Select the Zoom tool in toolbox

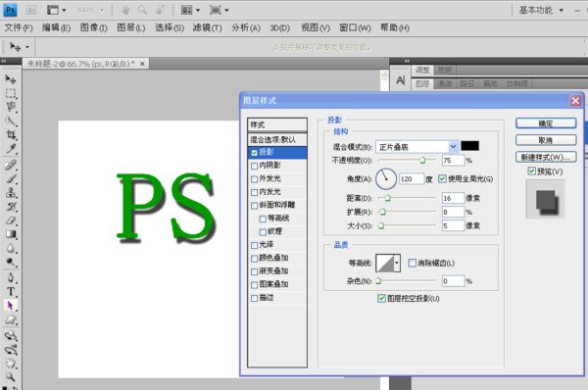(x=10, y=377)
